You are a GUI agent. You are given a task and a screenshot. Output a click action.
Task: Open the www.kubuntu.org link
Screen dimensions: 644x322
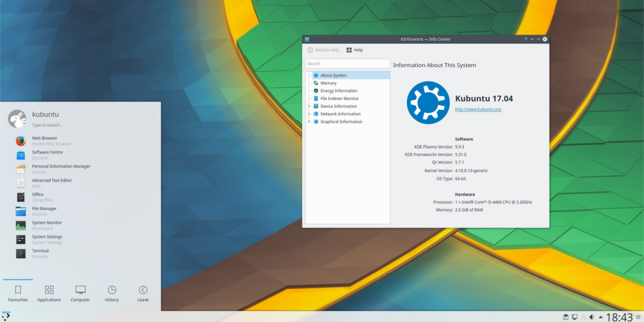point(478,109)
